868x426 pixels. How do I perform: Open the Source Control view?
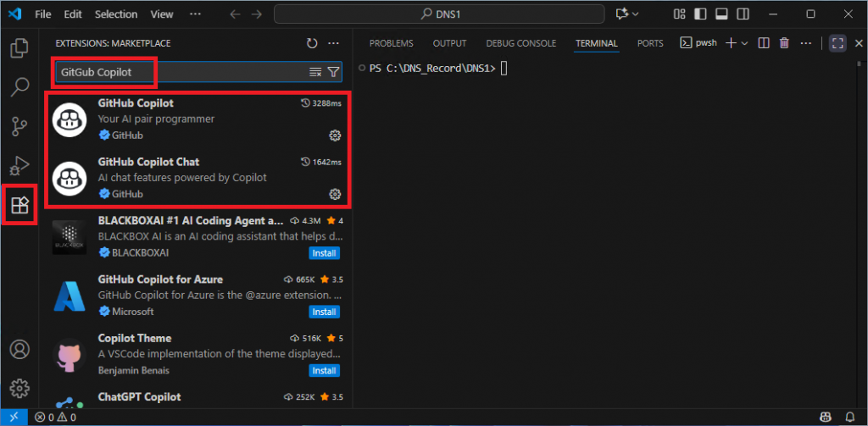(x=20, y=127)
